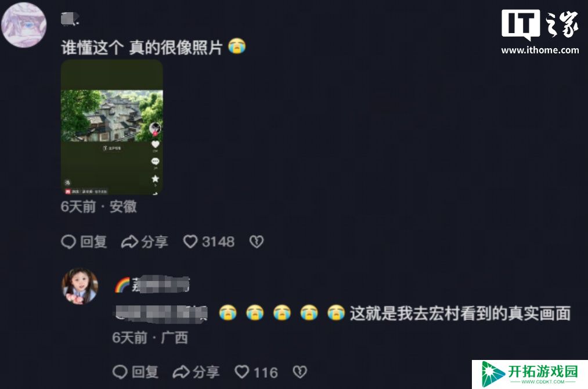The height and width of the screenshot is (389, 588).
Task: Tap the heart icon inside the thumbnail
Action: click(x=155, y=145)
